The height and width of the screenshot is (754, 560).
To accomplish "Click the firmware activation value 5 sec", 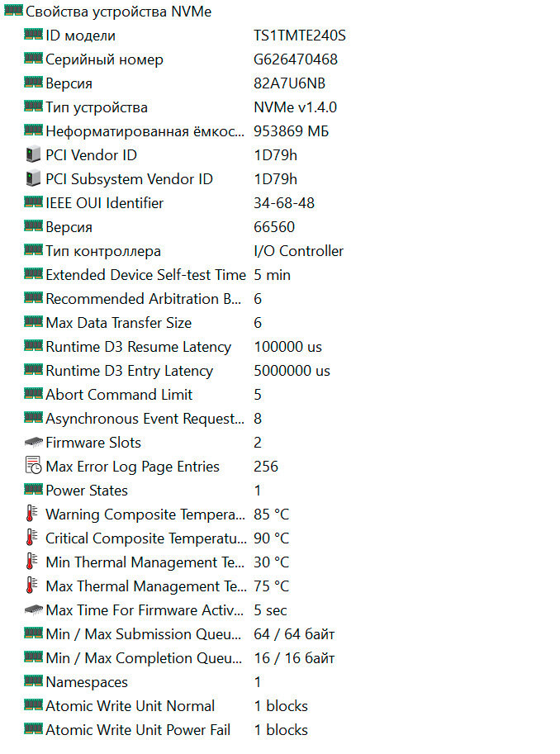I will pos(270,610).
